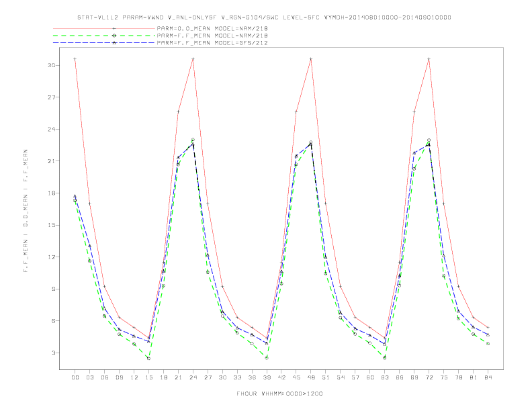This screenshot has width=532, height=411.
Task: Click the triangle marker in the blue legend line
Action: point(114,43)
